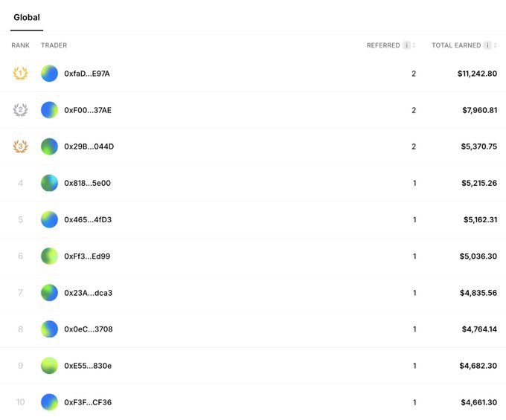Click the TOTAL EARNED column header label

456,45
